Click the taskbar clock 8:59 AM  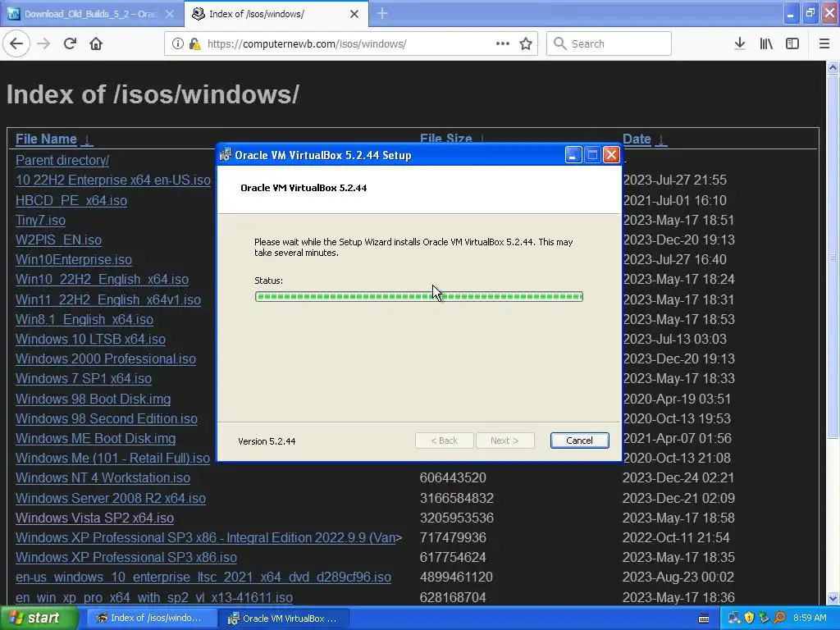point(810,619)
